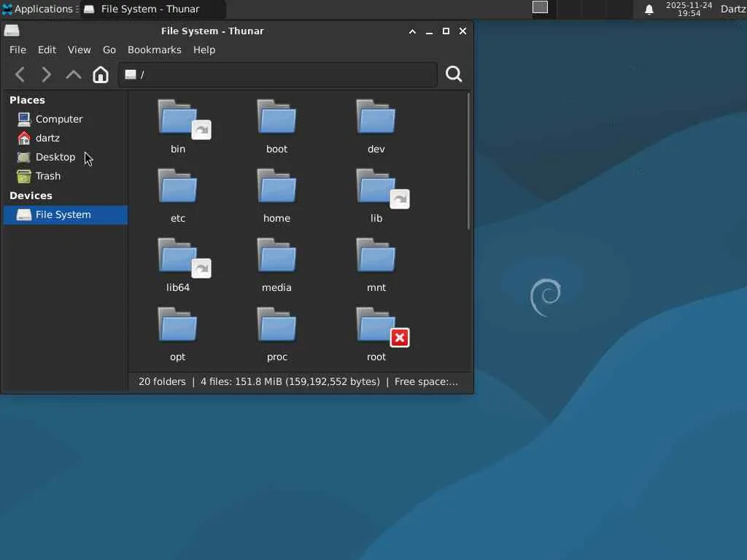This screenshot has width=747, height=560.
Task: Open the search magnifier icon
Action: coord(454,74)
